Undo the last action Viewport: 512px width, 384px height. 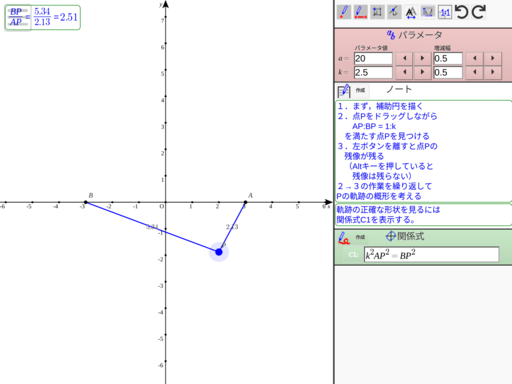462,12
